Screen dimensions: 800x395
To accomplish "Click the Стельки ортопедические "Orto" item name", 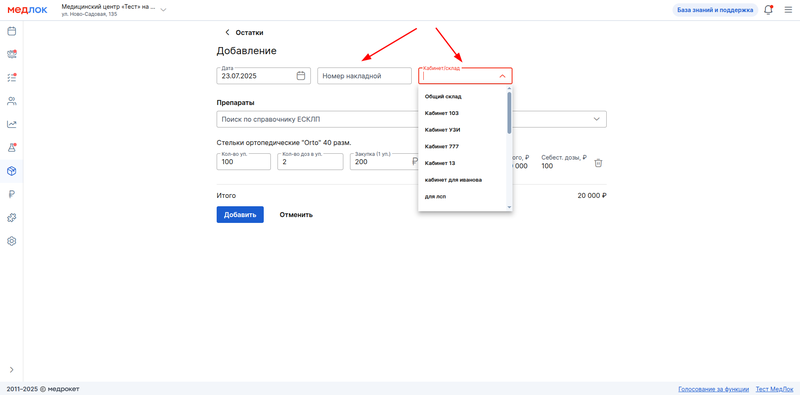I will click(284, 143).
